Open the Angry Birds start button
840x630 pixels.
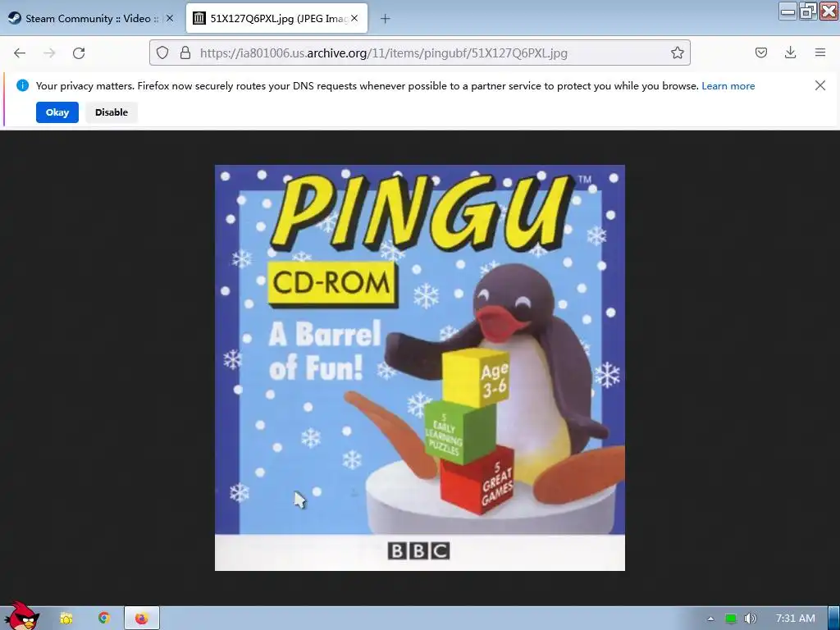coord(21,616)
